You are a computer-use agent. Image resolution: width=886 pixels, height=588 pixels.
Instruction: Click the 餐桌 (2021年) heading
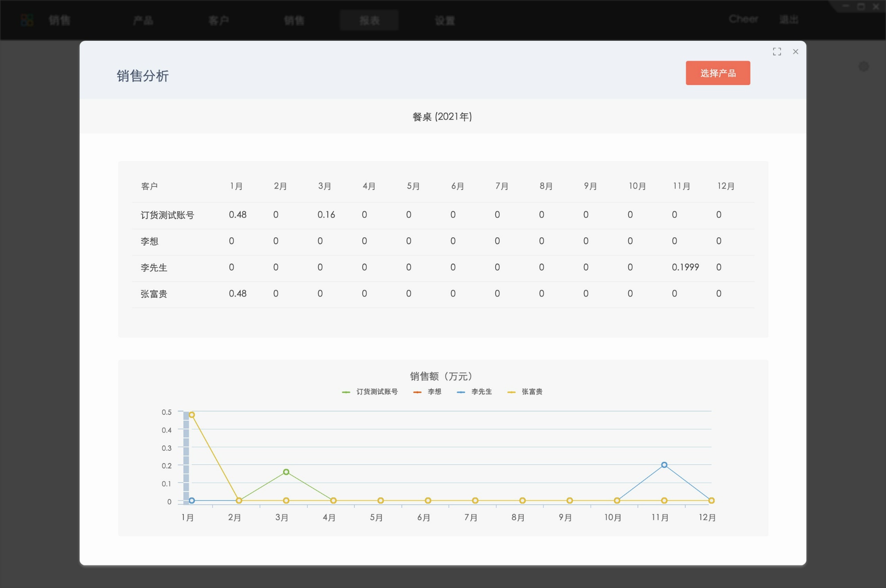point(442,116)
